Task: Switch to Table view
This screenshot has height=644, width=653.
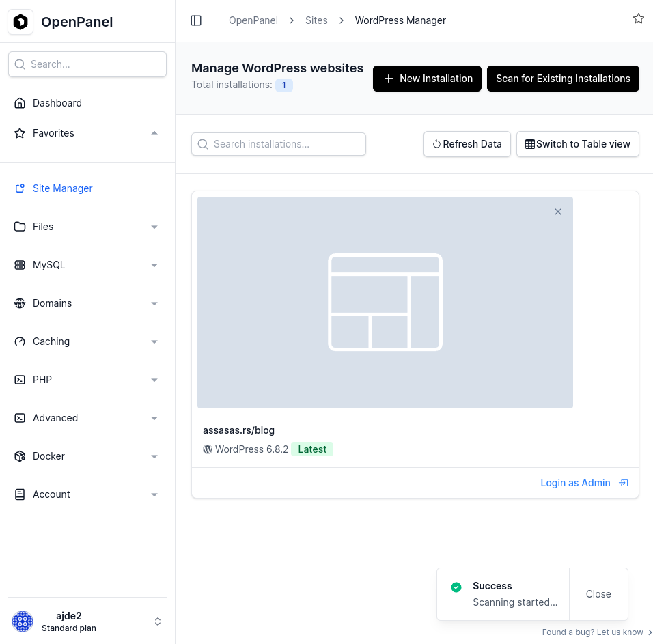Action: (x=578, y=144)
